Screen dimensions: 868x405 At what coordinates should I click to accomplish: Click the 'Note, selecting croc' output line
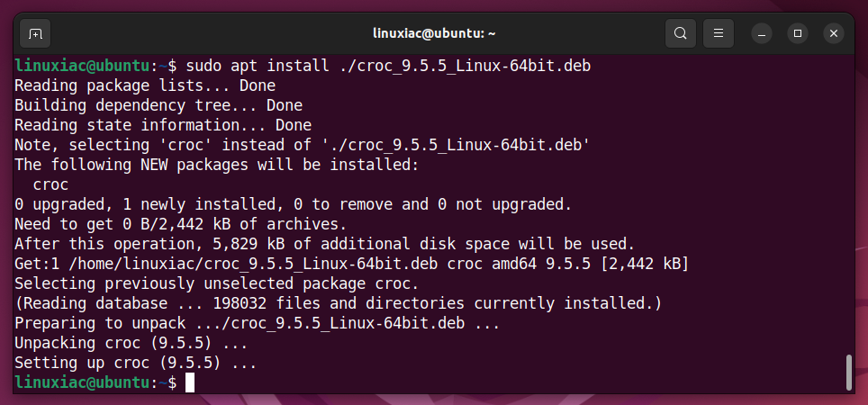point(303,146)
